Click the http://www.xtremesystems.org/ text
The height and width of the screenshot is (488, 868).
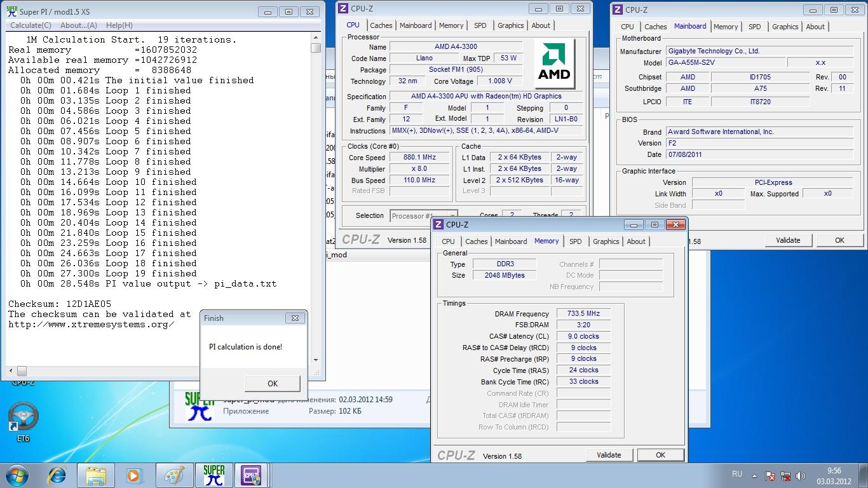(x=92, y=324)
